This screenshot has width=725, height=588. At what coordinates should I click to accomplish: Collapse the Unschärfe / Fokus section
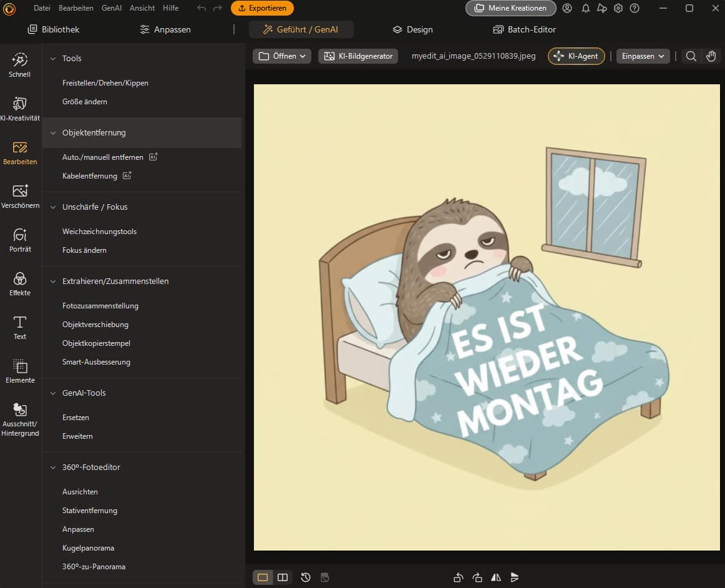(53, 207)
